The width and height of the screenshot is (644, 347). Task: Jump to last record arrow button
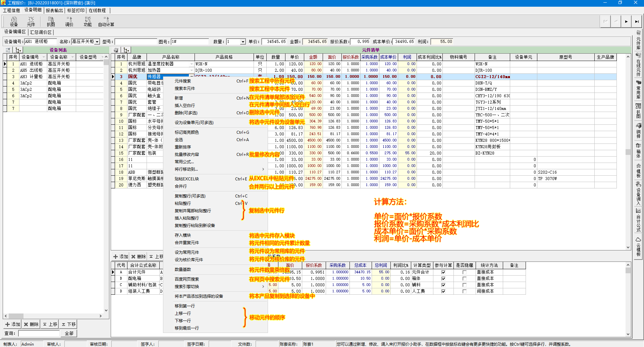(x=636, y=21)
